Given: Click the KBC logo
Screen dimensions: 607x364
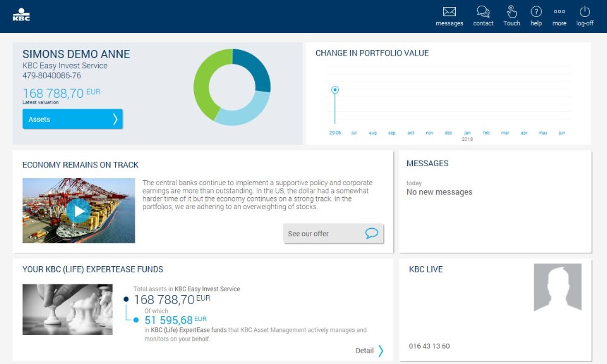Looking at the screenshot, I should pos(21,15).
